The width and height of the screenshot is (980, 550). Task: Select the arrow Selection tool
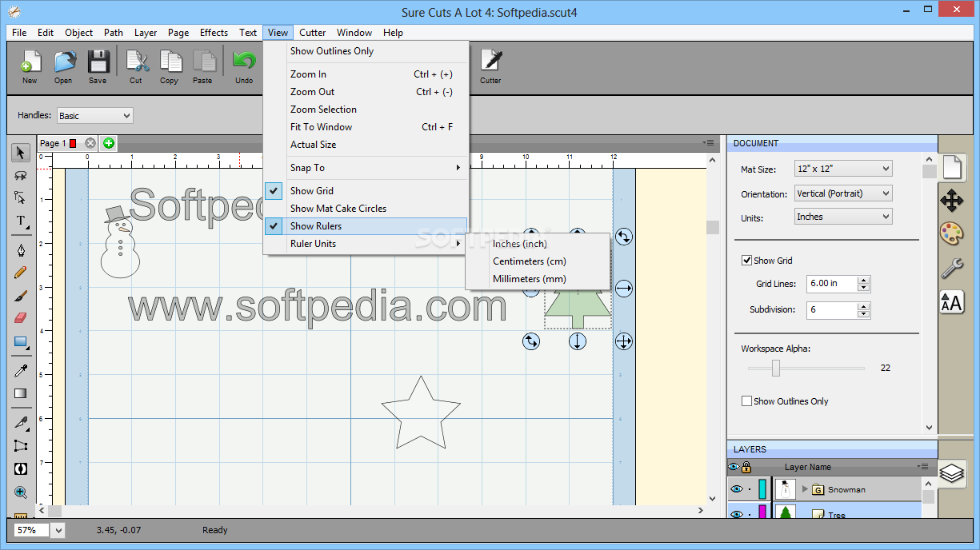[21, 153]
